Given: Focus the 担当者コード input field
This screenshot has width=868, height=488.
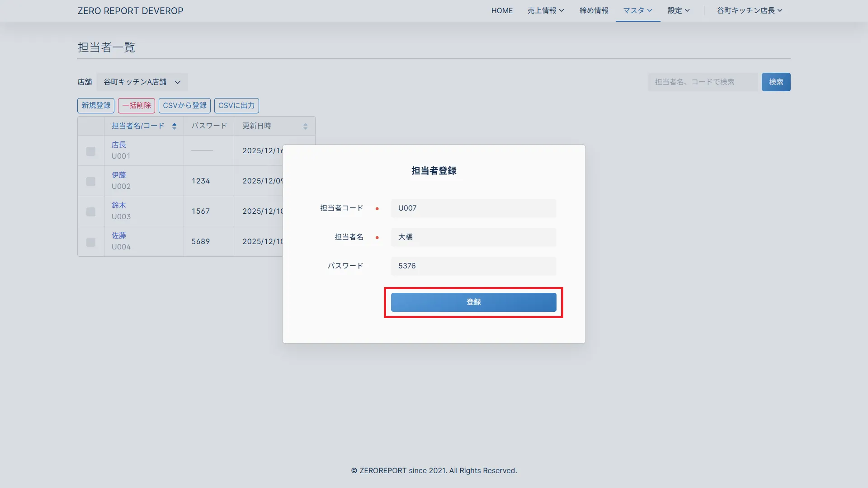Looking at the screenshot, I should pos(473,208).
